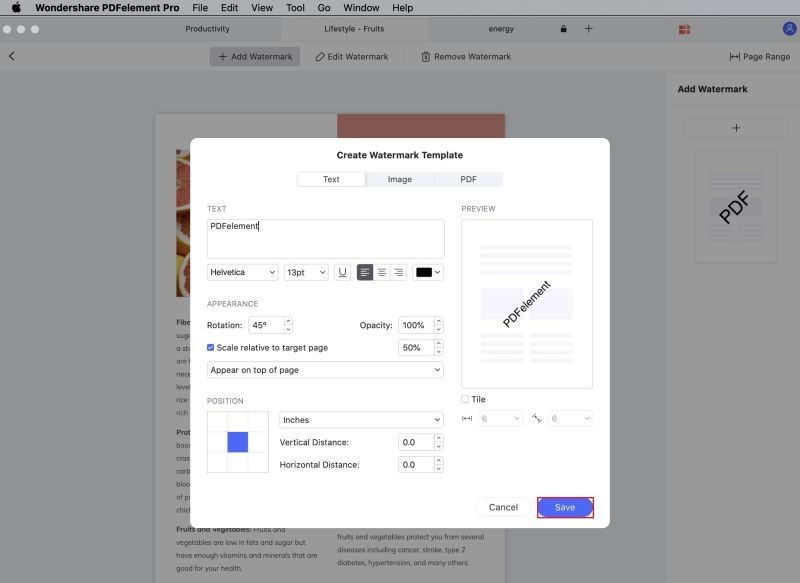800x583 pixels.
Task: Open the Window menu
Action: [x=361, y=8]
